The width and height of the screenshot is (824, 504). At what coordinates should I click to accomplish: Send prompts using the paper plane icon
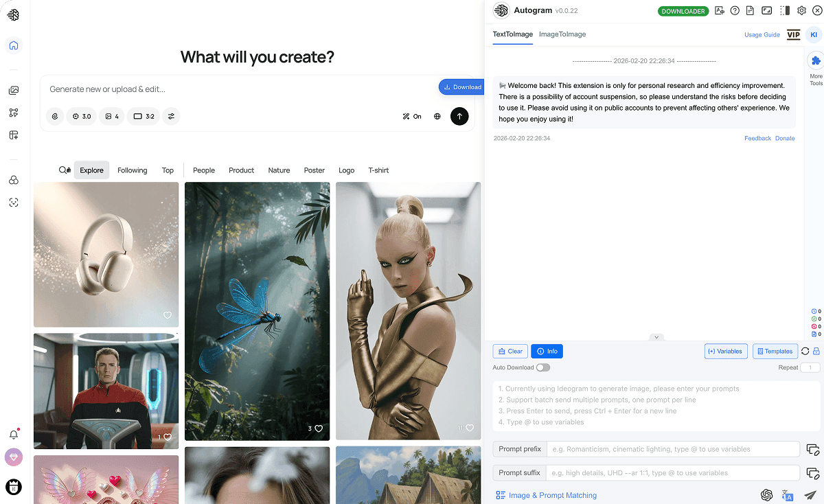pyautogui.click(x=810, y=494)
